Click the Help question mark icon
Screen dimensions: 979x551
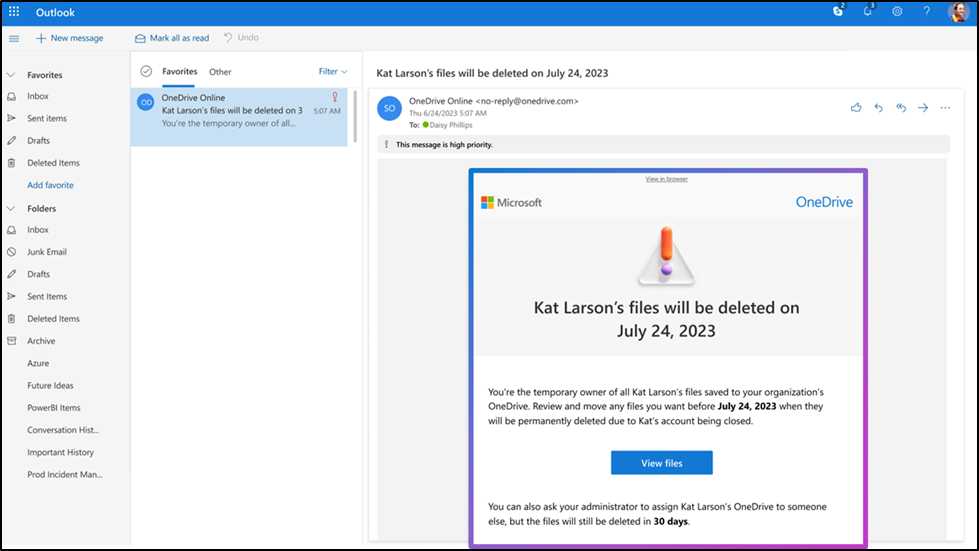[x=927, y=12]
